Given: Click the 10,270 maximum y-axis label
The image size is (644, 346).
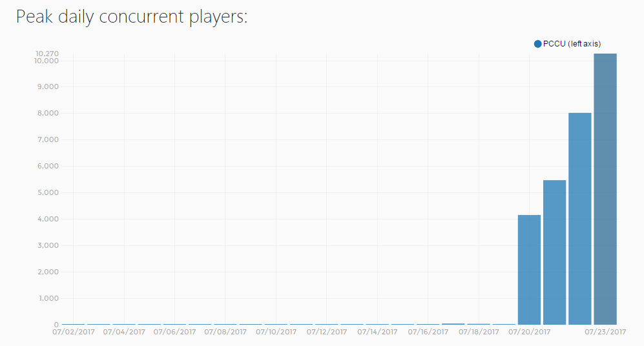Looking at the screenshot, I should point(47,54).
